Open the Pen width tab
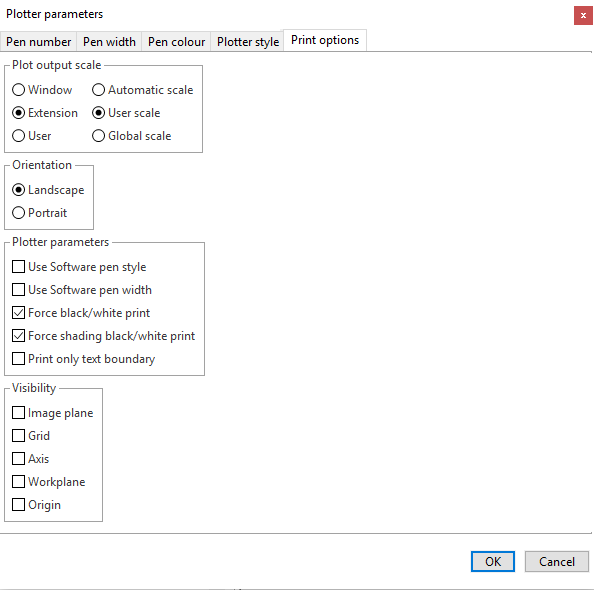 click(x=109, y=42)
